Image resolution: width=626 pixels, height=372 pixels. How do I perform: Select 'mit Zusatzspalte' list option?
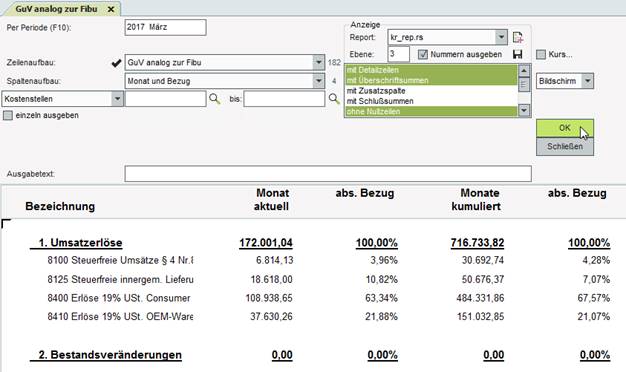point(432,91)
